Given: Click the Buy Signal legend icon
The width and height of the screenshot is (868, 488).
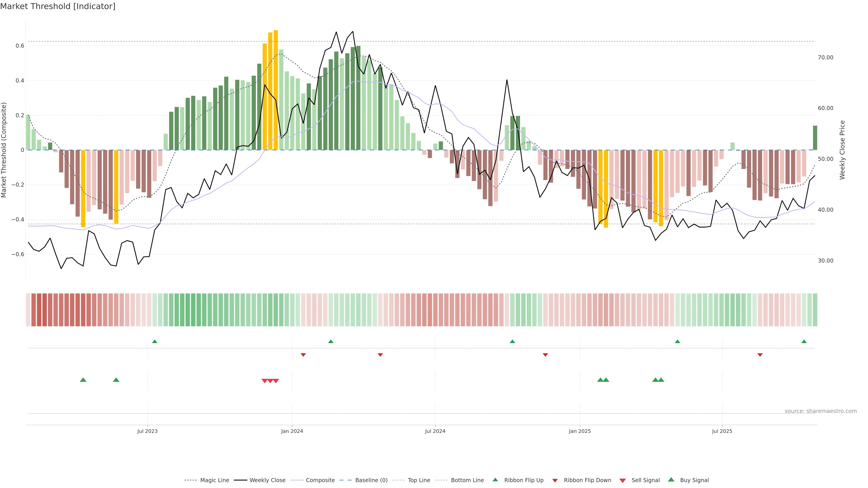Looking at the screenshot, I should pos(671,480).
